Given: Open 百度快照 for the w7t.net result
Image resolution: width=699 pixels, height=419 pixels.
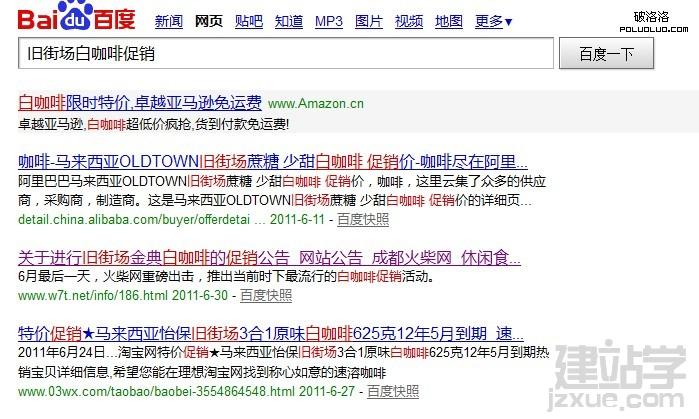Looking at the screenshot, I should click(266, 295).
